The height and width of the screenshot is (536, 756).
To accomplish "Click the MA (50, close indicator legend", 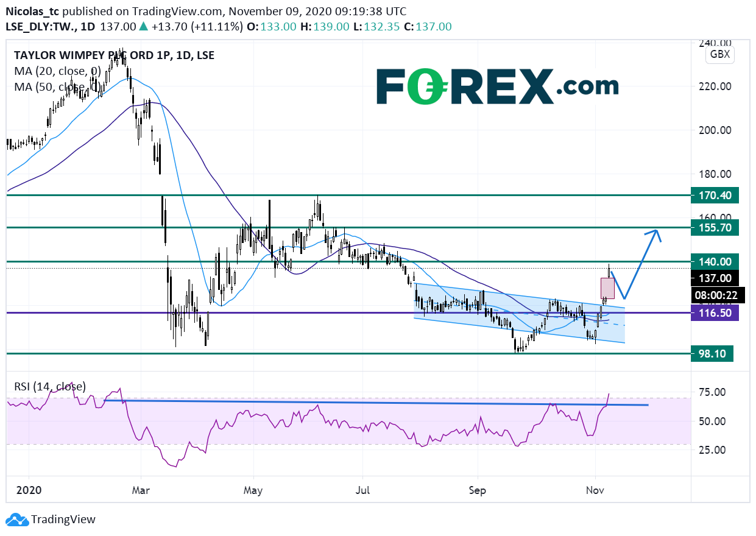I will tap(58, 86).
